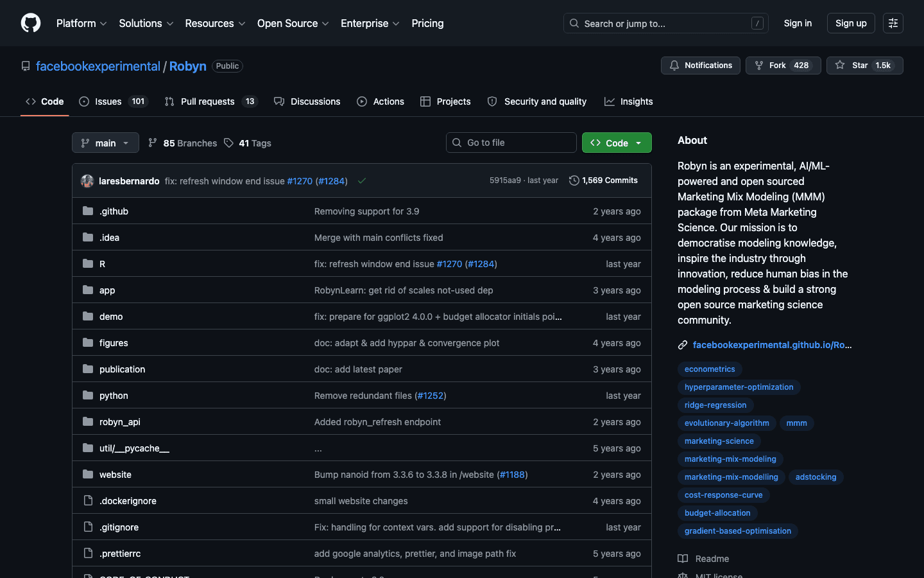The image size is (924, 578).
Task: Click the .dockerignore file icon
Action: coord(88,500)
